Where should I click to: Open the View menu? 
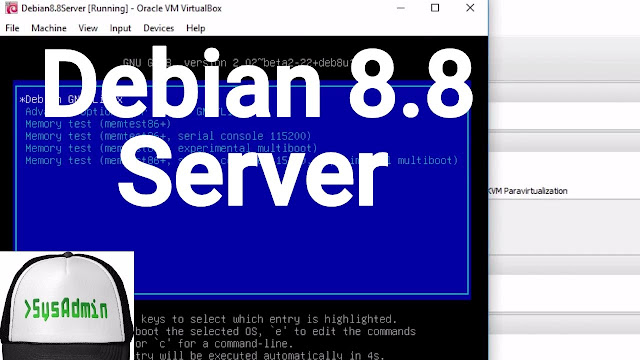(x=88, y=28)
